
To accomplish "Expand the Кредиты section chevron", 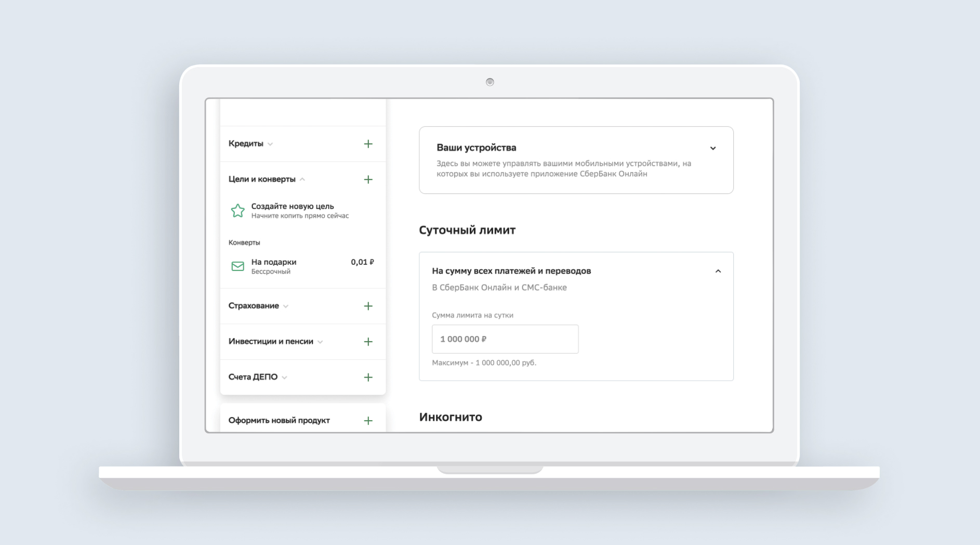I will [x=270, y=144].
